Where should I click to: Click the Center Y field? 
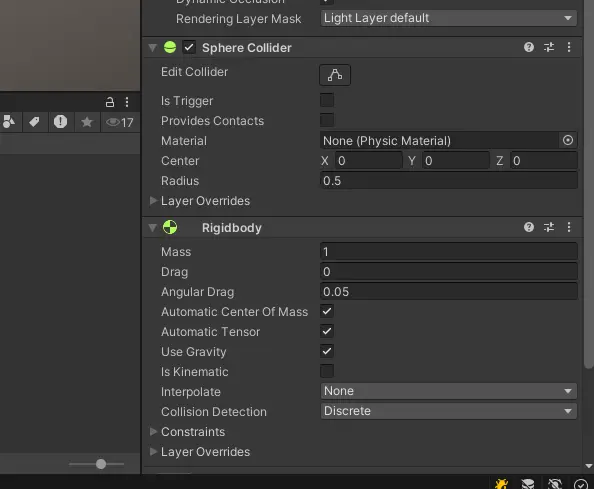[456, 161]
